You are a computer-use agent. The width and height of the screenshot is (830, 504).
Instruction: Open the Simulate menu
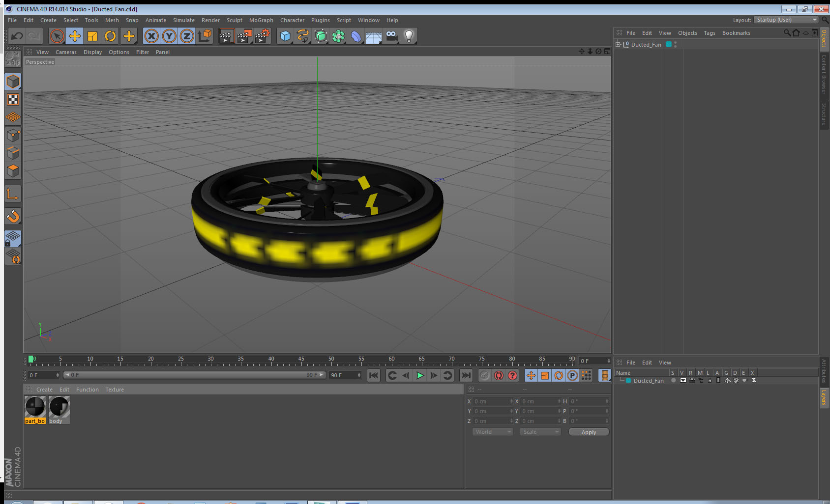(x=184, y=20)
